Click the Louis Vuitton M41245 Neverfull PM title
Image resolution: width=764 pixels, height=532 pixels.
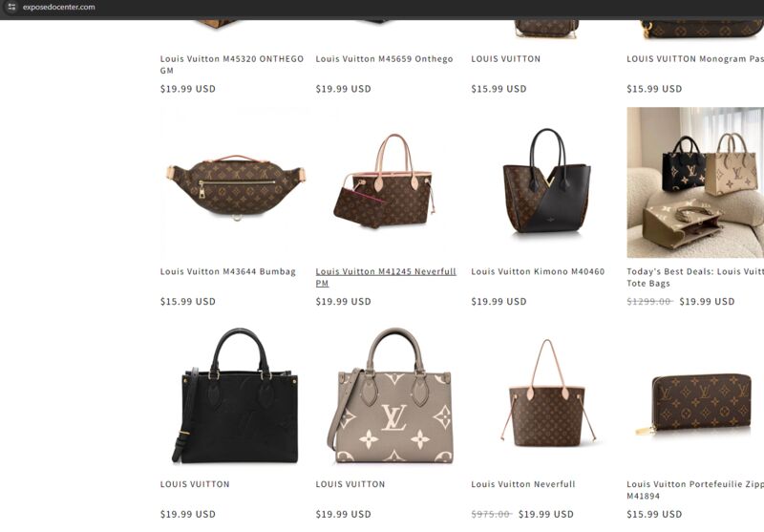[x=386, y=277]
